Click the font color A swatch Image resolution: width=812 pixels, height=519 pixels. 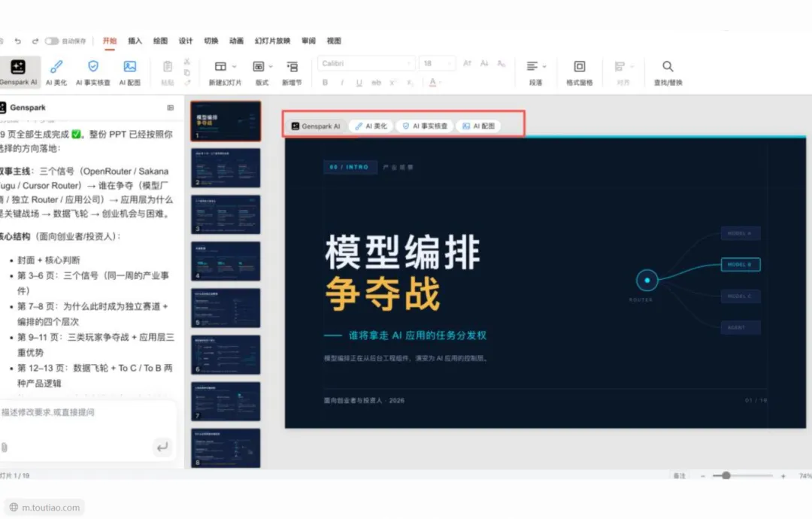(432, 82)
